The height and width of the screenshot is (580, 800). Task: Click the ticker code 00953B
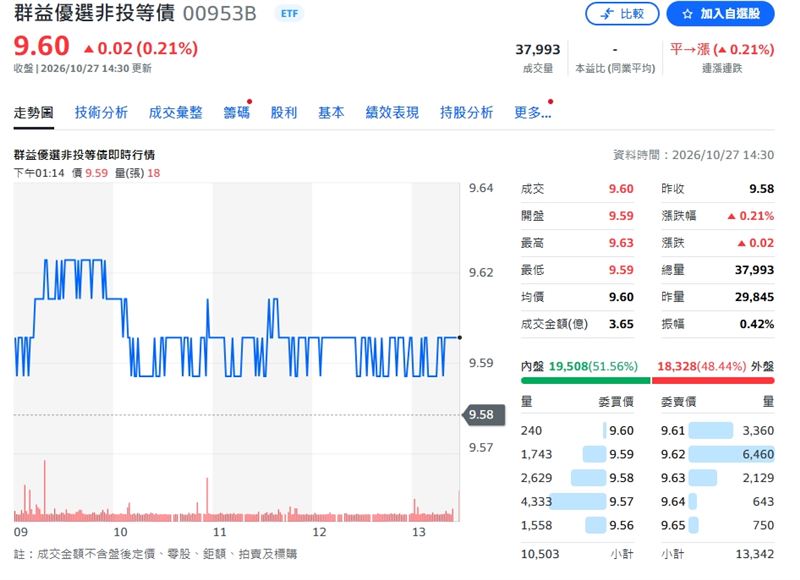(x=219, y=14)
